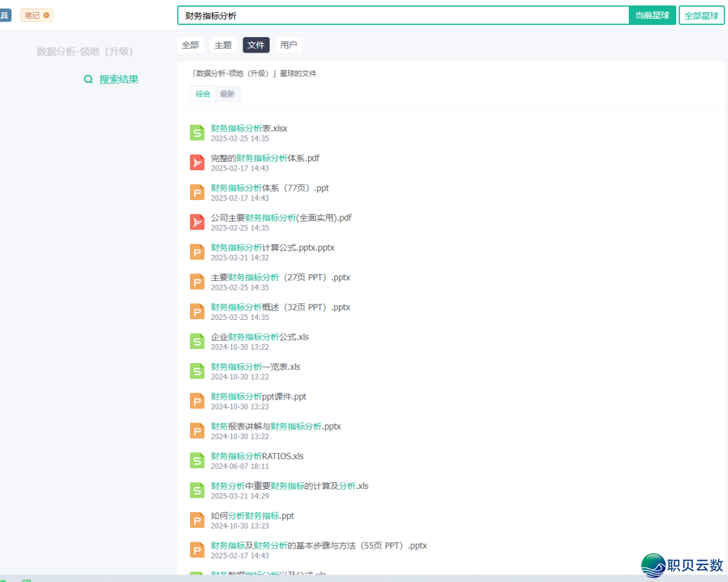Click the orange arrow icon on 笔记 badge
Viewport: 728px width, 582px height.
coord(47,15)
